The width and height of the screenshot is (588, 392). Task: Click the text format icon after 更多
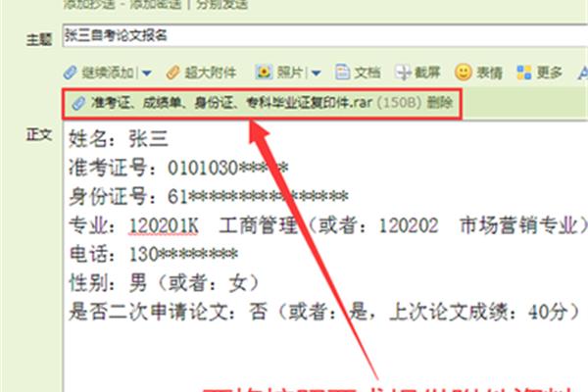click(582, 73)
